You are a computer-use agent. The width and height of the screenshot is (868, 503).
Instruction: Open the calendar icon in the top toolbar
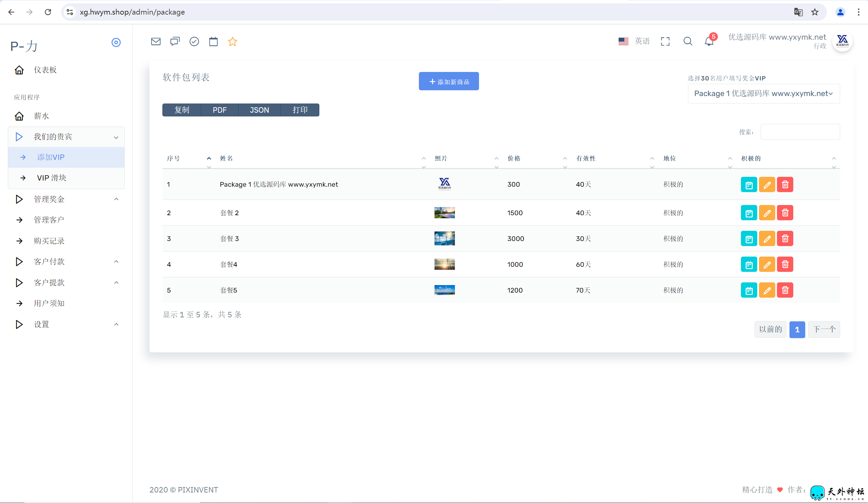(x=214, y=42)
